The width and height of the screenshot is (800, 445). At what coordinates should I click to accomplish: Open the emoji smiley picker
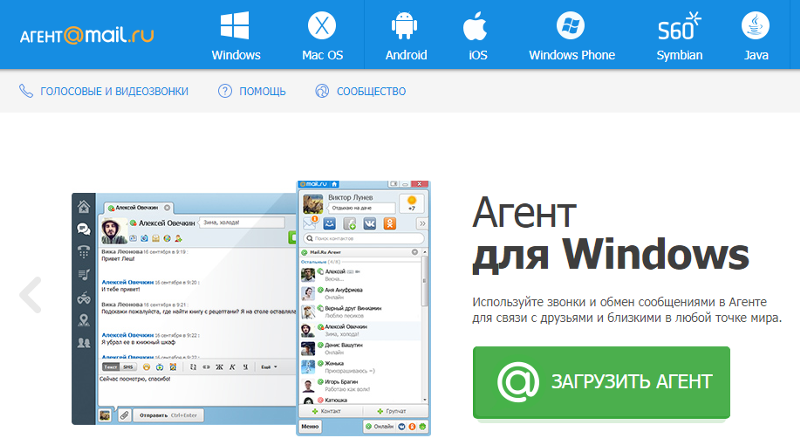[146, 367]
